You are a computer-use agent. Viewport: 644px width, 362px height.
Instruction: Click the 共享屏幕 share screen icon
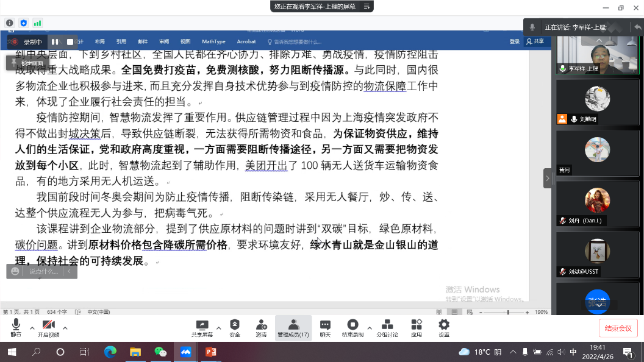pyautogui.click(x=202, y=328)
